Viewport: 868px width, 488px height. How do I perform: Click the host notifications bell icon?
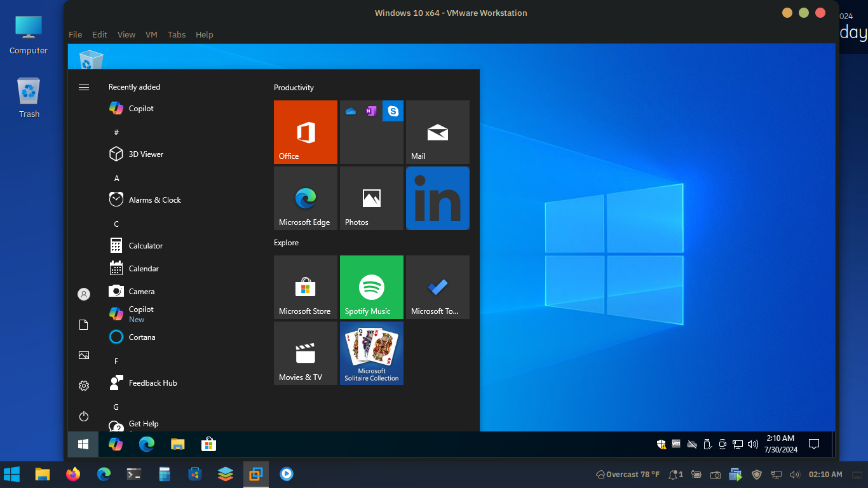point(675,475)
